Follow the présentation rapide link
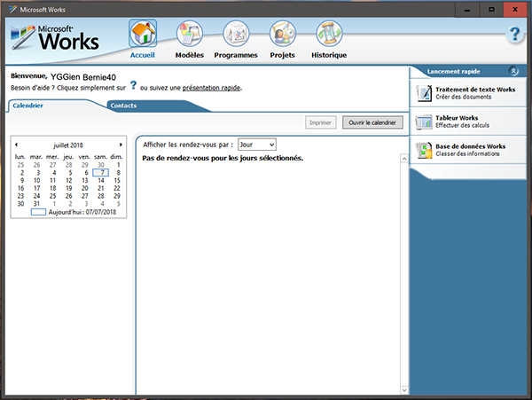 pyautogui.click(x=211, y=88)
